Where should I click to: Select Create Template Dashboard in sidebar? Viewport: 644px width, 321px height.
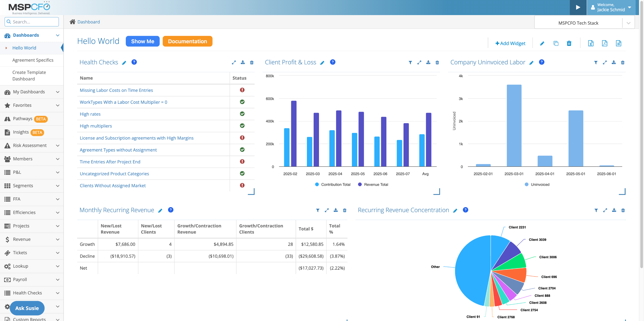click(29, 75)
